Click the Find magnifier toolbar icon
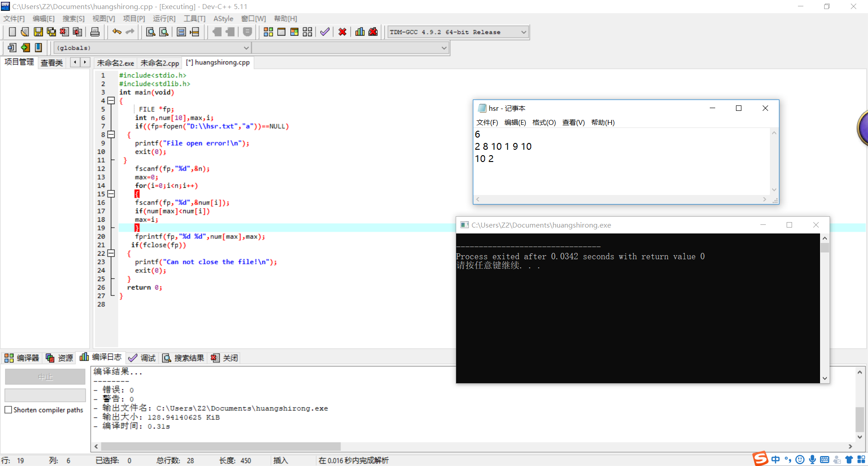The image size is (868, 466). [151, 32]
